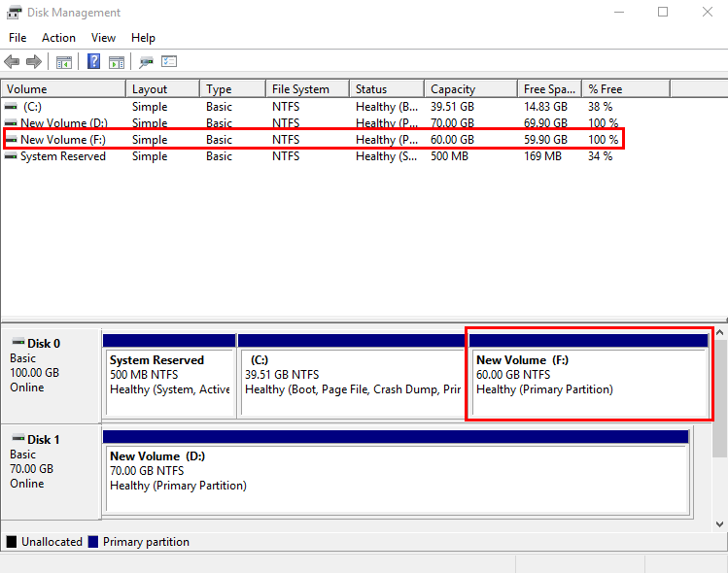Image resolution: width=728 pixels, height=573 pixels.
Task: Open Help via blue question mark icon
Action: click(93, 61)
